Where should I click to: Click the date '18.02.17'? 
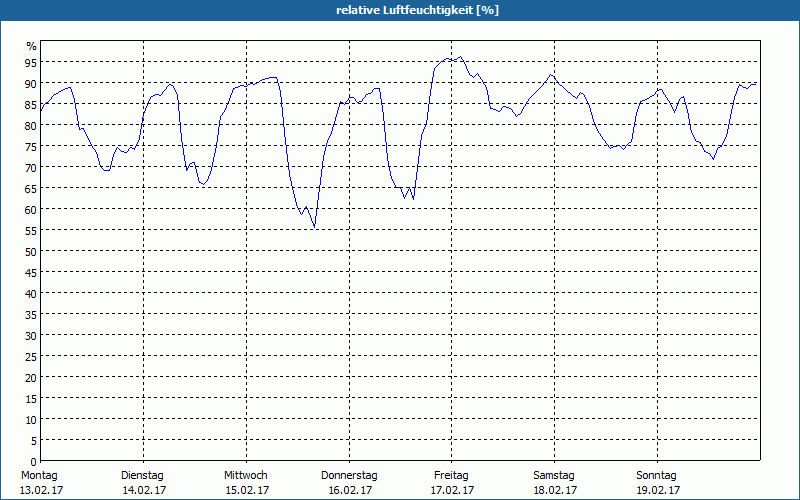[x=555, y=490]
